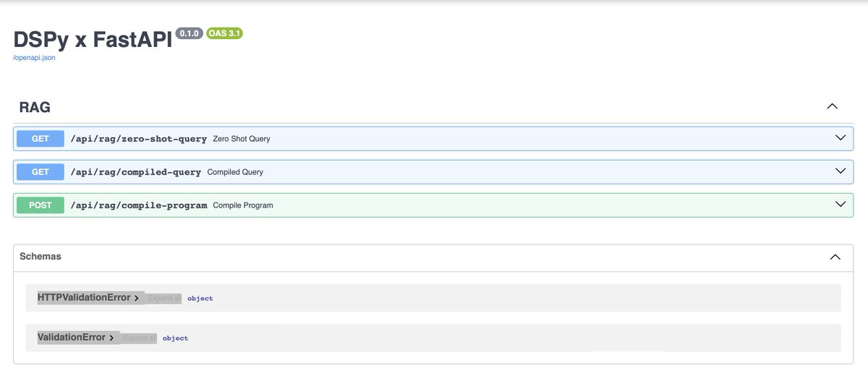Open /api/rag/compiled-query path

[136, 172]
